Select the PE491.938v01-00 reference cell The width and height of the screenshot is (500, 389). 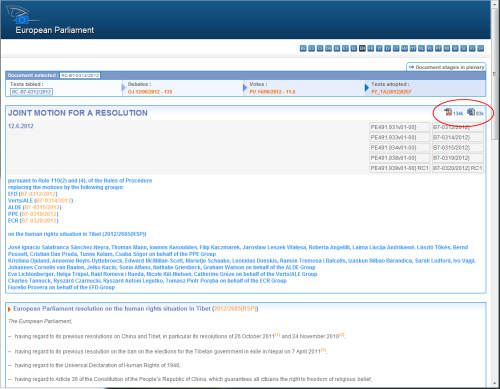[x=400, y=158]
